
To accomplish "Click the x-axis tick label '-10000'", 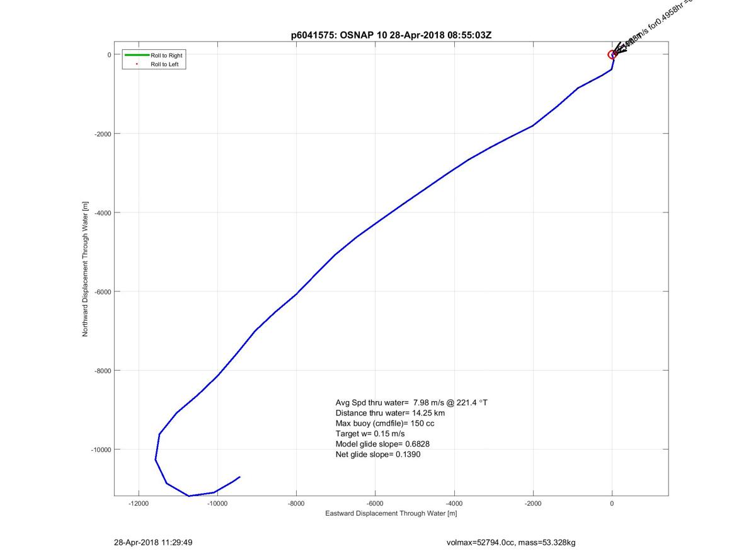I will pyautogui.click(x=217, y=503).
